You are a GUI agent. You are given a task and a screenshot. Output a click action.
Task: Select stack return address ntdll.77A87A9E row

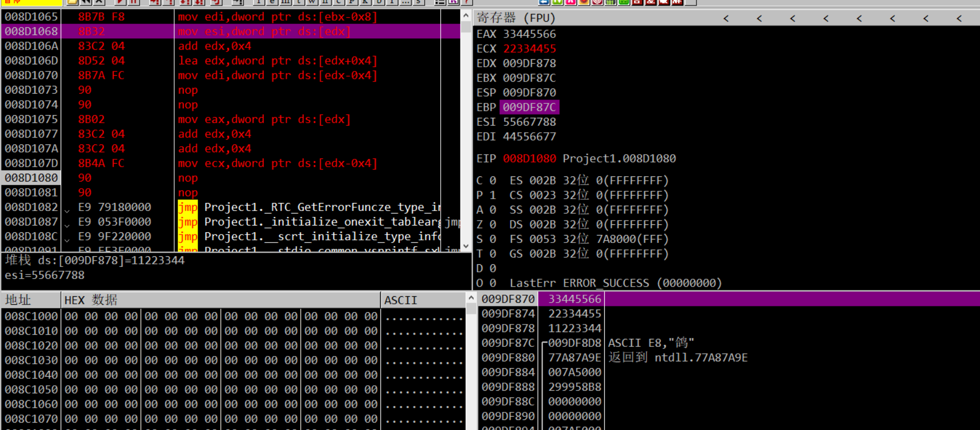pos(730,358)
